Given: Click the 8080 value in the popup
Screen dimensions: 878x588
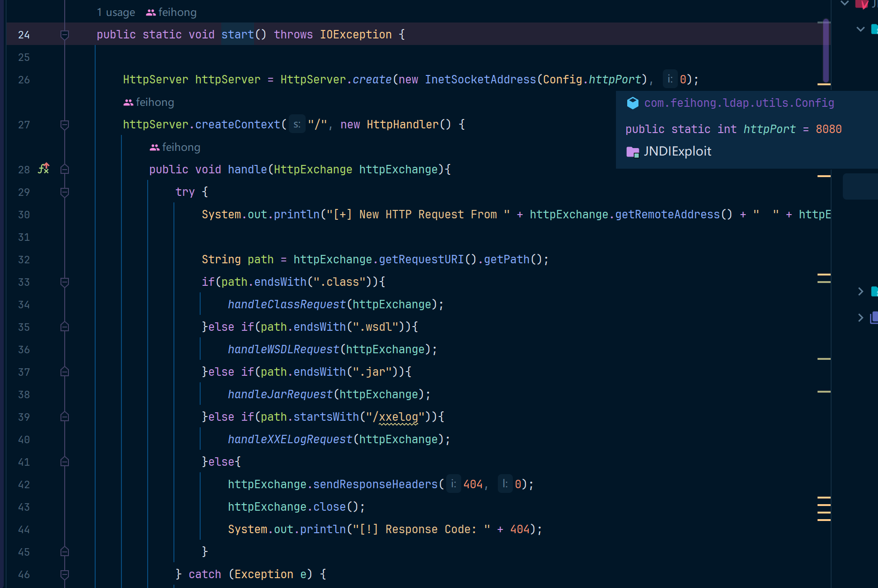Looking at the screenshot, I should point(829,129).
